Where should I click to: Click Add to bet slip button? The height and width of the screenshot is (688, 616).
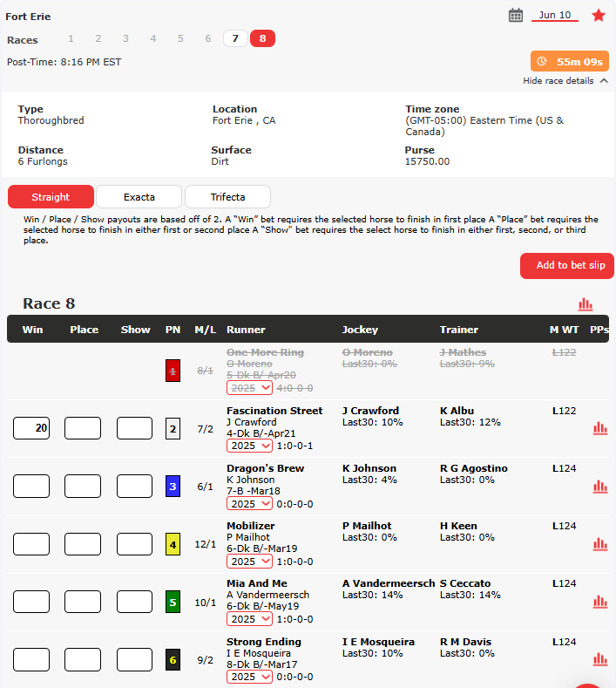point(567,265)
